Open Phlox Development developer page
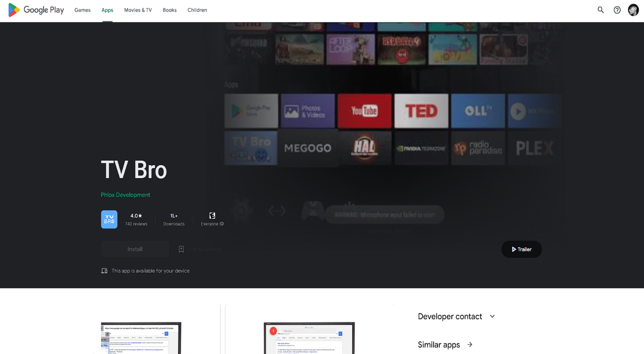The height and width of the screenshot is (354, 644). (x=126, y=195)
